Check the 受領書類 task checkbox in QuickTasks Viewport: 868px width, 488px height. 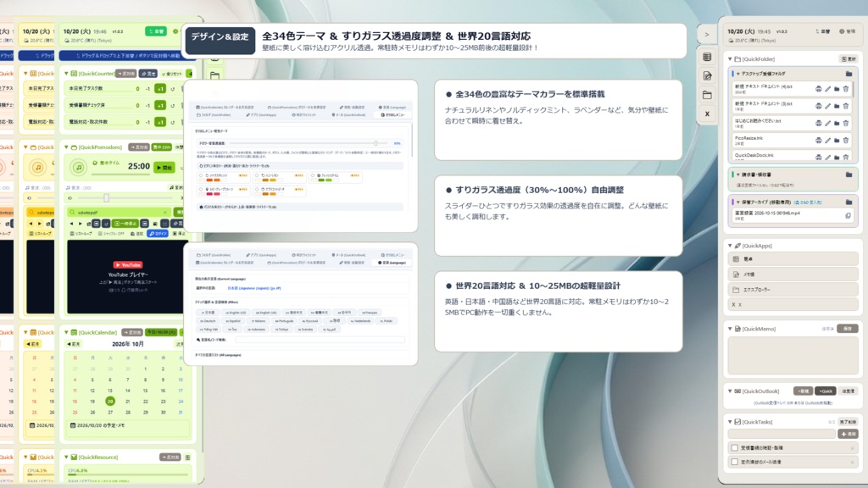pos(735,447)
